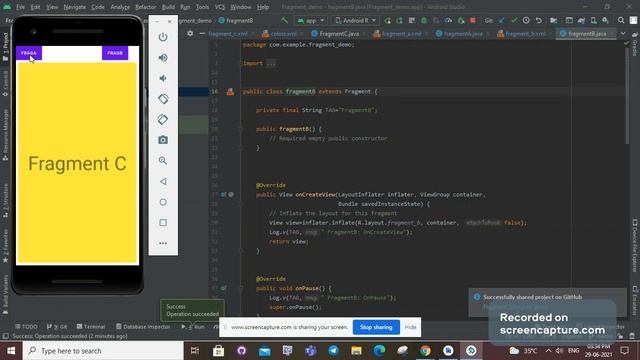Open the File menu
Screen dimensions: 640x360
pos(20,7)
